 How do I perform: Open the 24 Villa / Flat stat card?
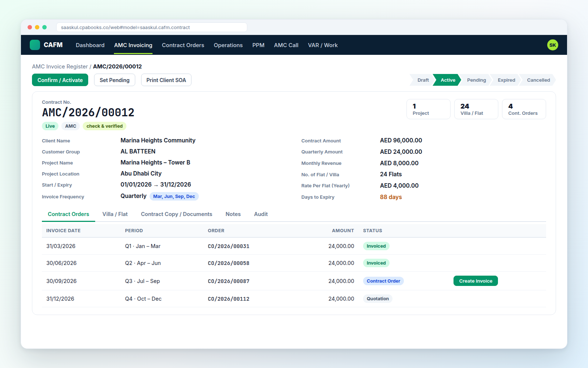tap(476, 109)
